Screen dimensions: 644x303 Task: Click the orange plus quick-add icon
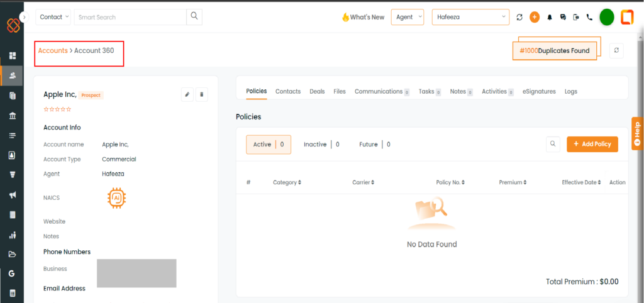[535, 18]
